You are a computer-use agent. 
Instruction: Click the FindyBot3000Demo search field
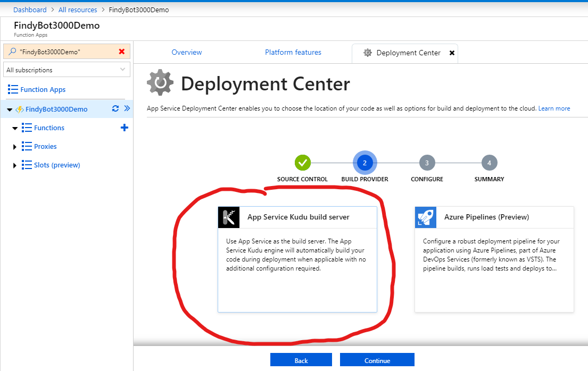pos(67,52)
